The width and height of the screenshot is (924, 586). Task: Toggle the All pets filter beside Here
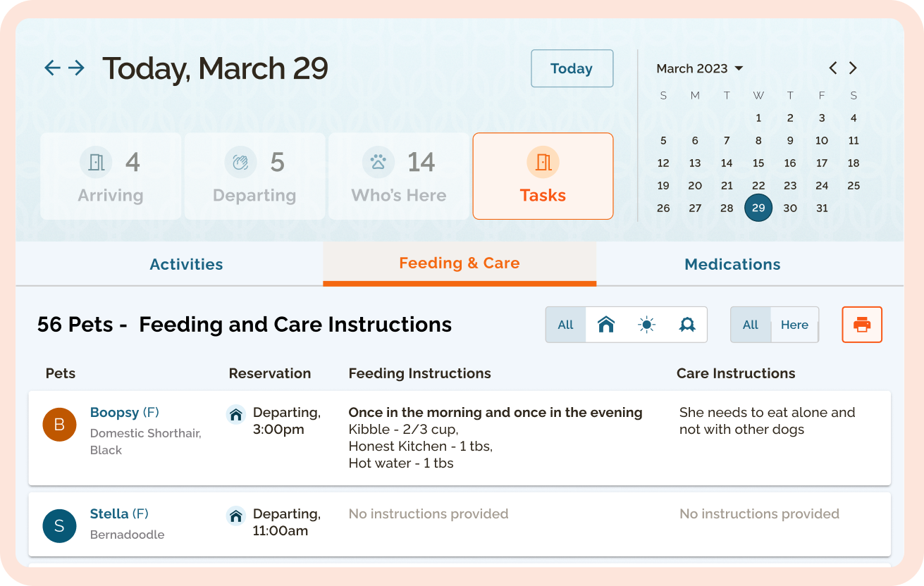(751, 325)
